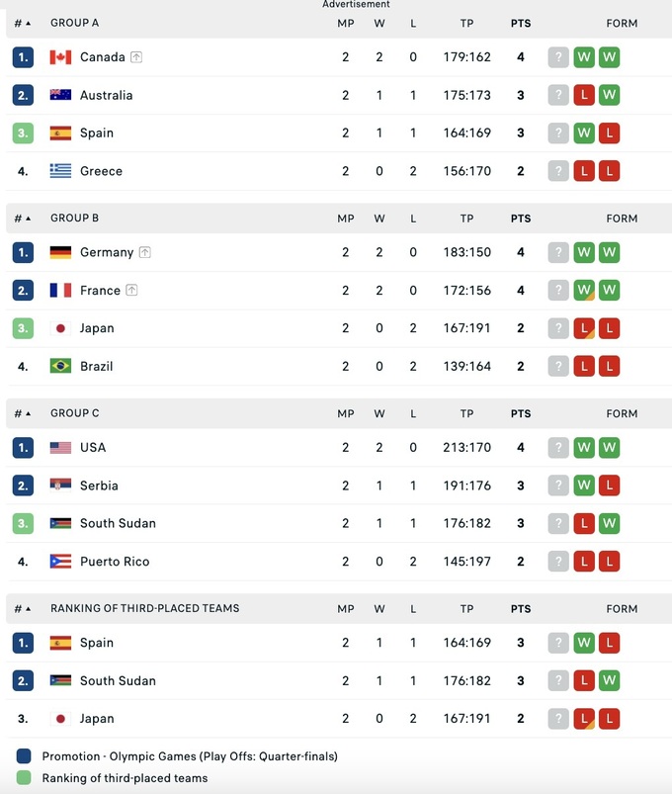Screen dimensions: 672x794
Task: Click the Puerto Rico flag icon
Action: pyautogui.click(x=61, y=562)
